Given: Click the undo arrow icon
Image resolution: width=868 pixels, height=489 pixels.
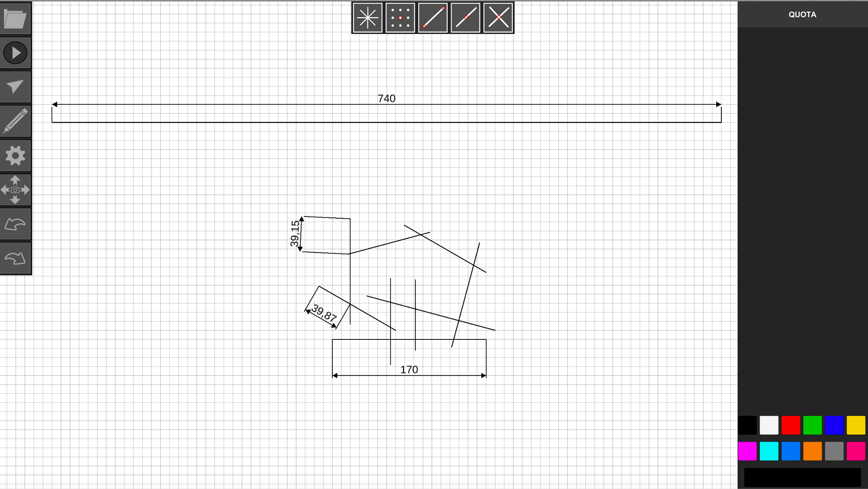Looking at the screenshot, I should click(x=15, y=224).
